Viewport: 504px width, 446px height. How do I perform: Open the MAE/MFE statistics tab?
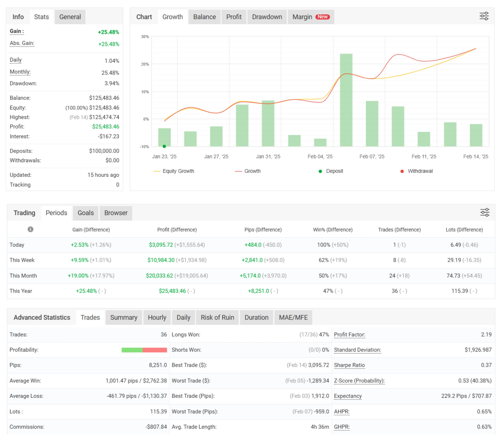(x=293, y=317)
